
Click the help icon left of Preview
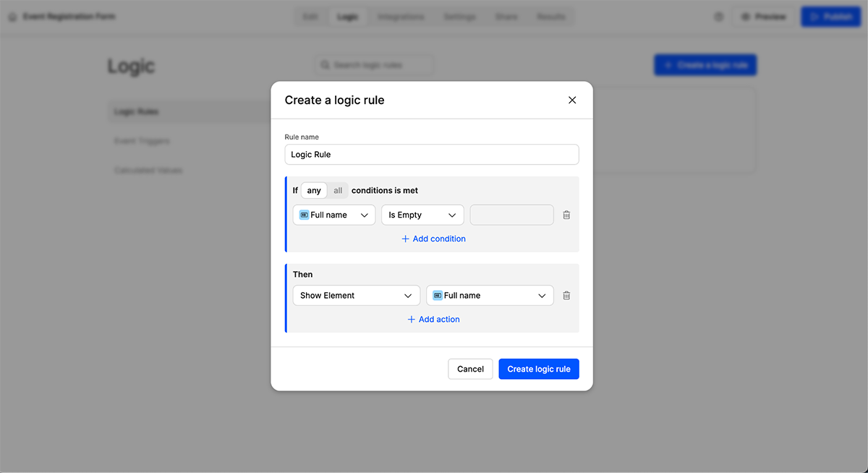pos(718,17)
